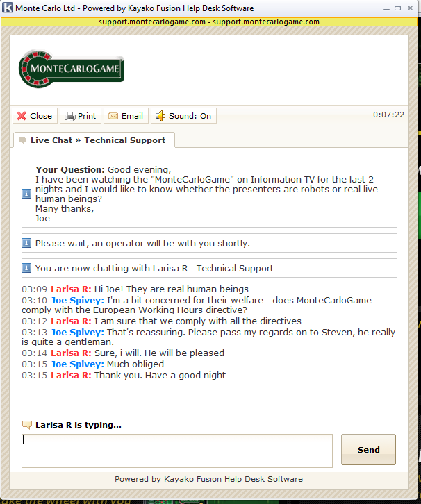Maximize the chat window

398,8
